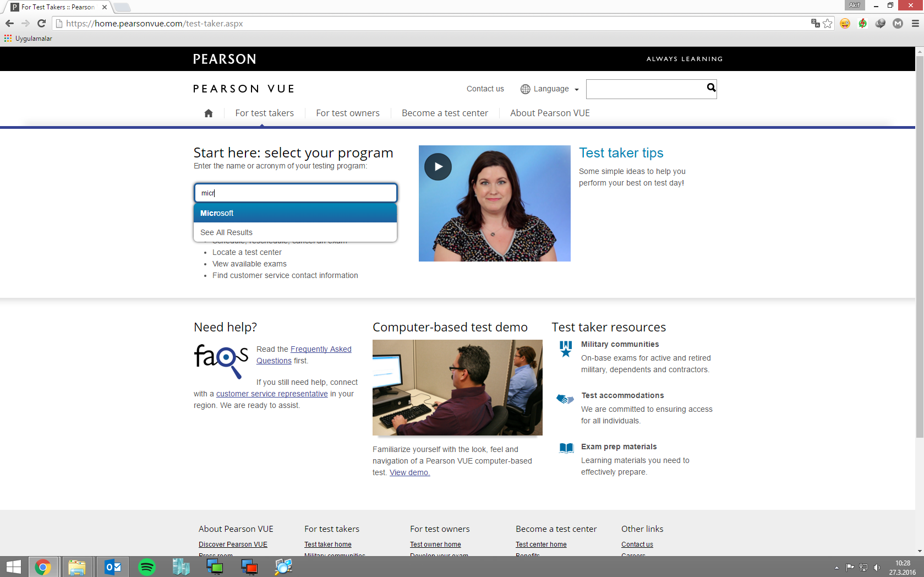
Task: Open the For test owners menu
Action: click(x=347, y=113)
